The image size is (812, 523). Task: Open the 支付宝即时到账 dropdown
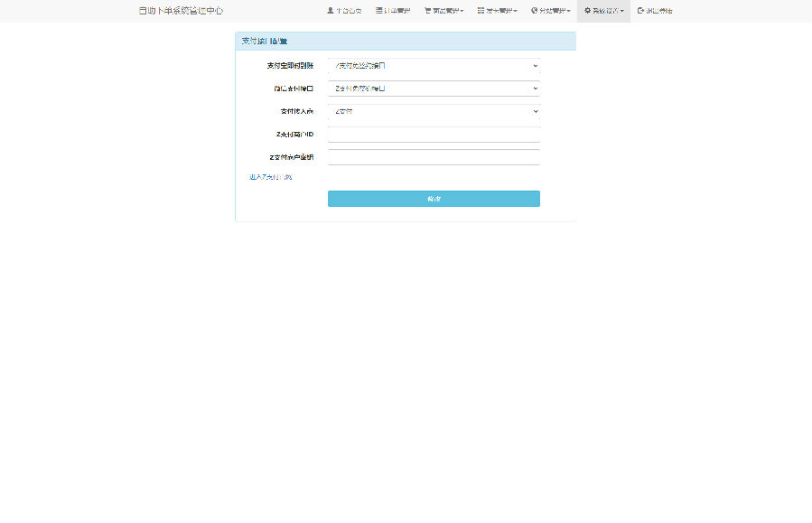(434, 65)
